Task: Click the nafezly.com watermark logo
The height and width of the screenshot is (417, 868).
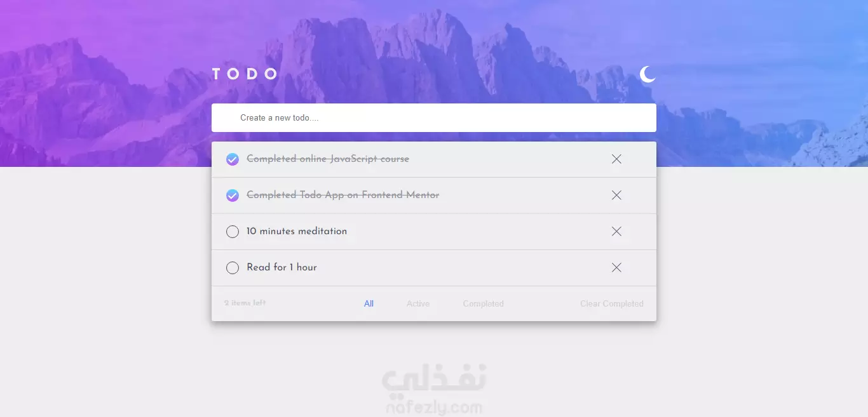Action: [x=434, y=388]
